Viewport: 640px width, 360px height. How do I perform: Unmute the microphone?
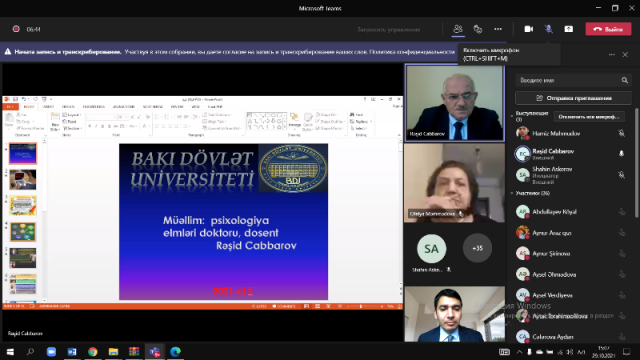click(x=549, y=29)
